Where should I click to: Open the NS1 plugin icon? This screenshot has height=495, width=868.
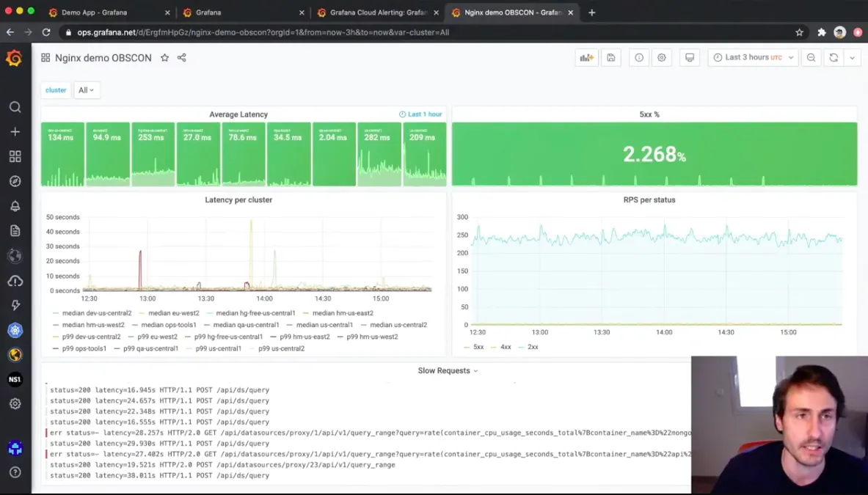pyautogui.click(x=15, y=379)
